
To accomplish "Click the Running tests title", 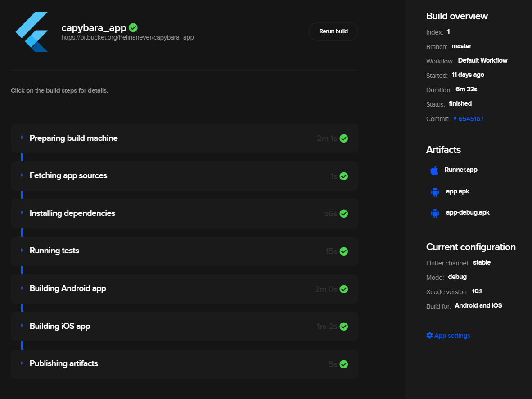I will coord(54,251).
